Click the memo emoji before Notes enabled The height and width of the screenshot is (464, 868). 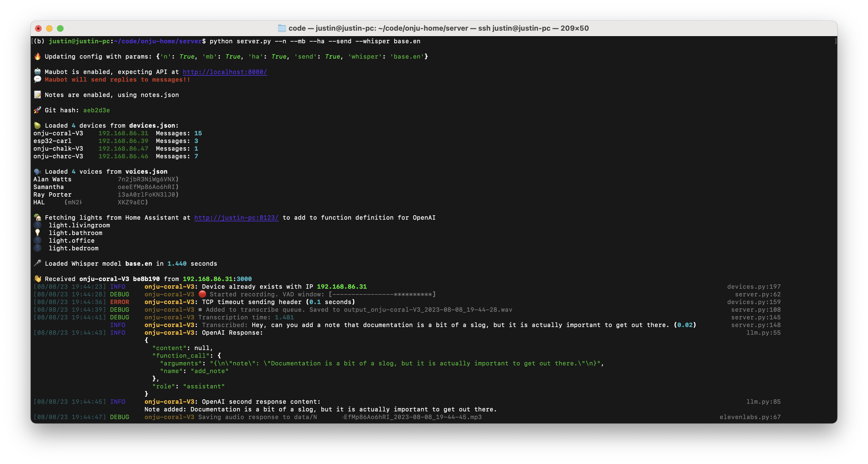38,95
